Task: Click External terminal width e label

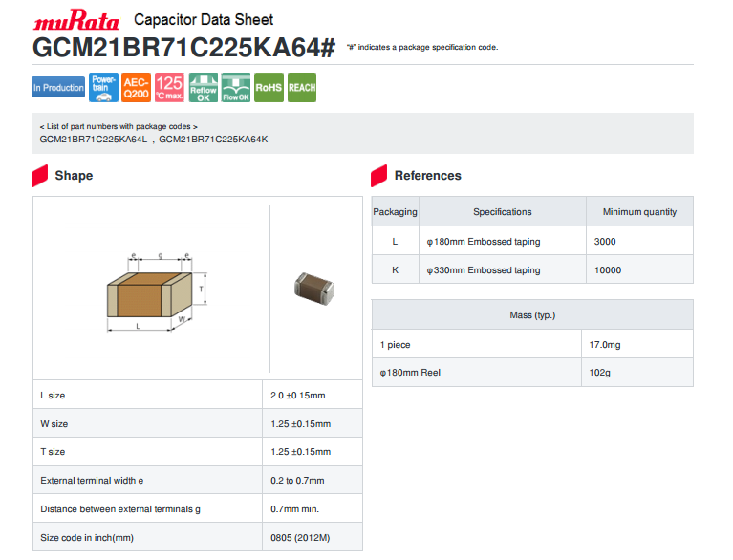Action: [92, 481]
